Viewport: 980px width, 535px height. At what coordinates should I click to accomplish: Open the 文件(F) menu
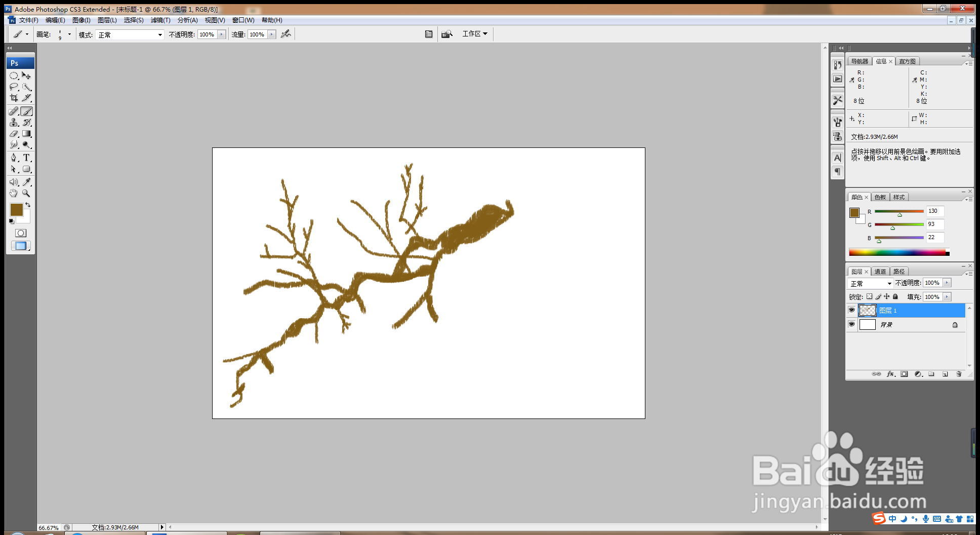(x=29, y=20)
